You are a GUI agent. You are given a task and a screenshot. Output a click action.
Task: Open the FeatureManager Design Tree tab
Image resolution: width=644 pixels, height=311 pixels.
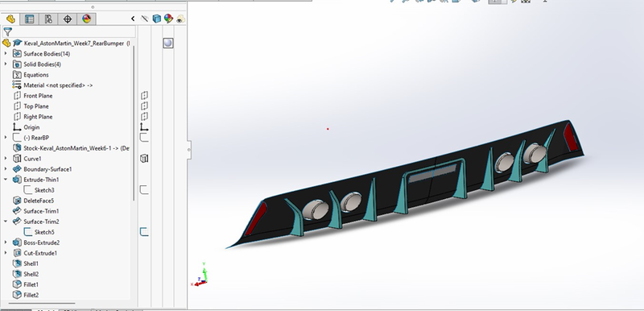click(10, 19)
